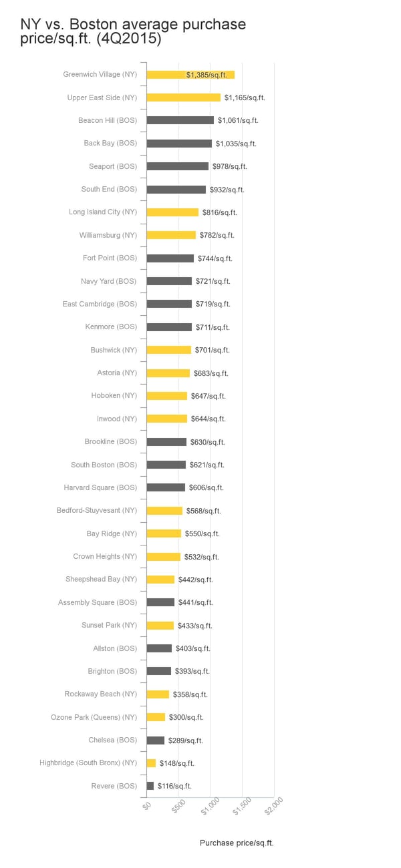This screenshot has height=868, width=401.
Task: Click the East Cambridge (BOS) bar
Action: [169, 304]
